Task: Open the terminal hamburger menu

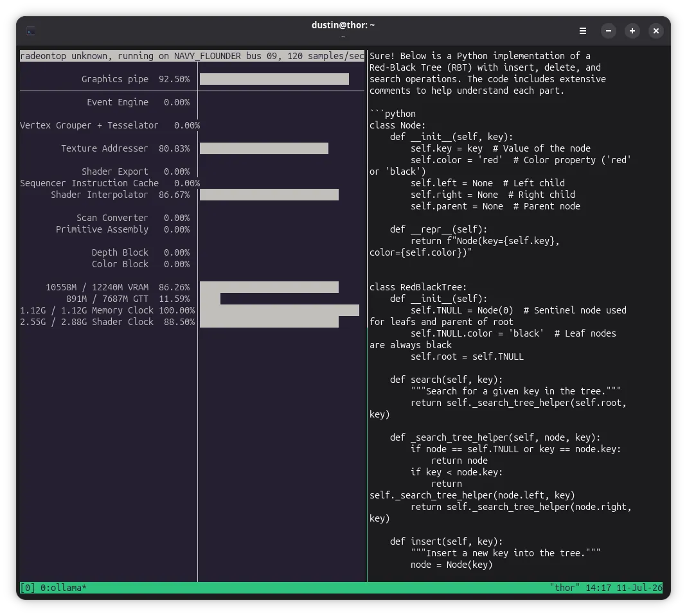Action: pyautogui.click(x=582, y=31)
